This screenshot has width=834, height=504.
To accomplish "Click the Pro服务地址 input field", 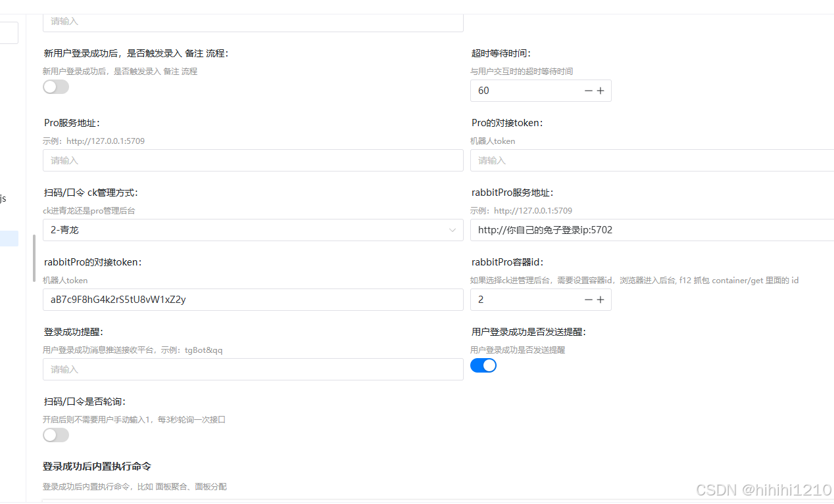I will (253, 160).
